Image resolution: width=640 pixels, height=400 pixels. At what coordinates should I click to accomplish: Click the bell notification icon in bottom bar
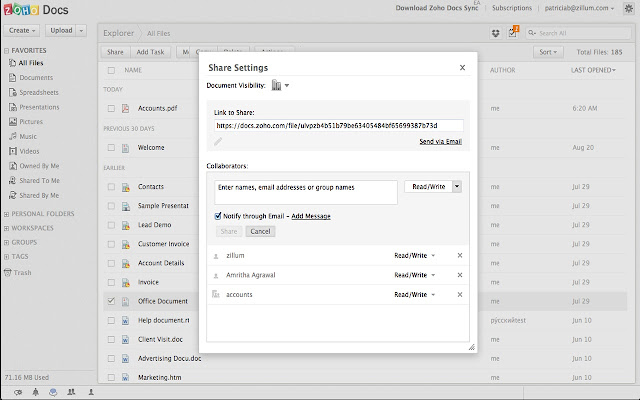(x=36, y=392)
